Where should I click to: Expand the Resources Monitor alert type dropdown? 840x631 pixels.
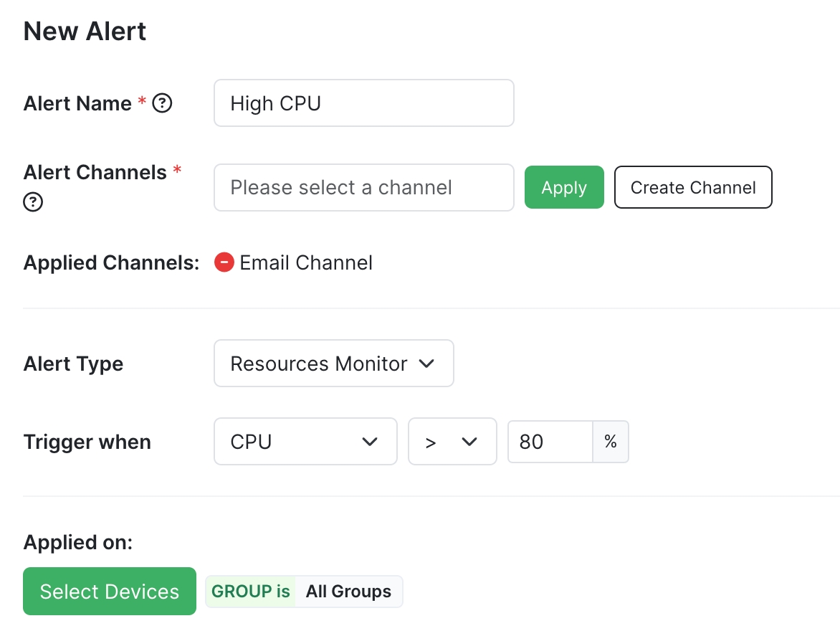333,364
